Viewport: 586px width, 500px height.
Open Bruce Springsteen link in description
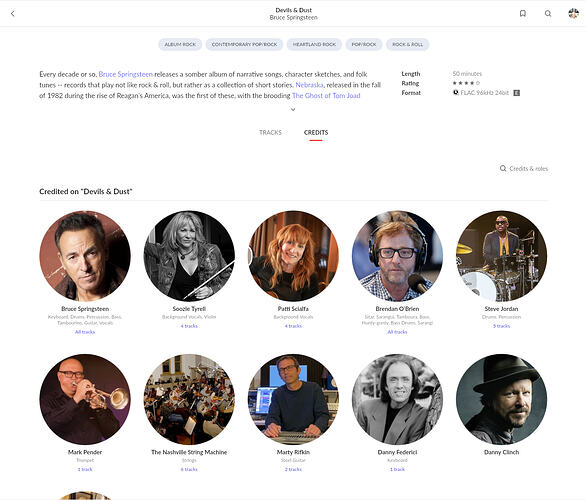tap(126, 74)
